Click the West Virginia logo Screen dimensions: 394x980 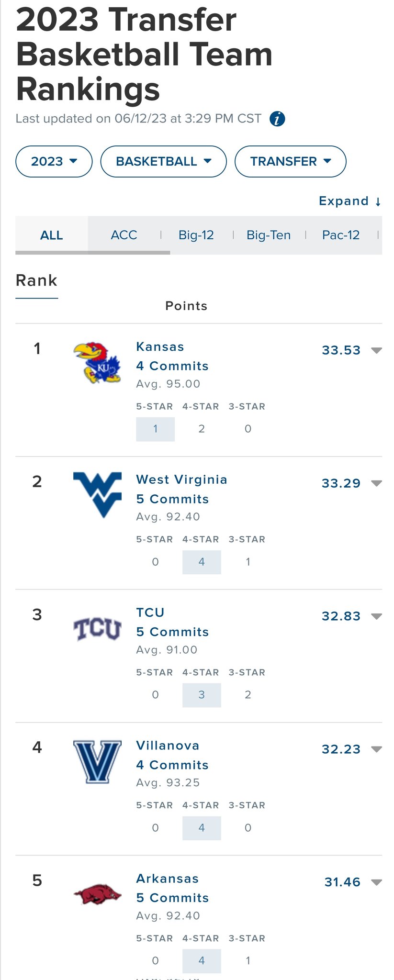pos(97,495)
